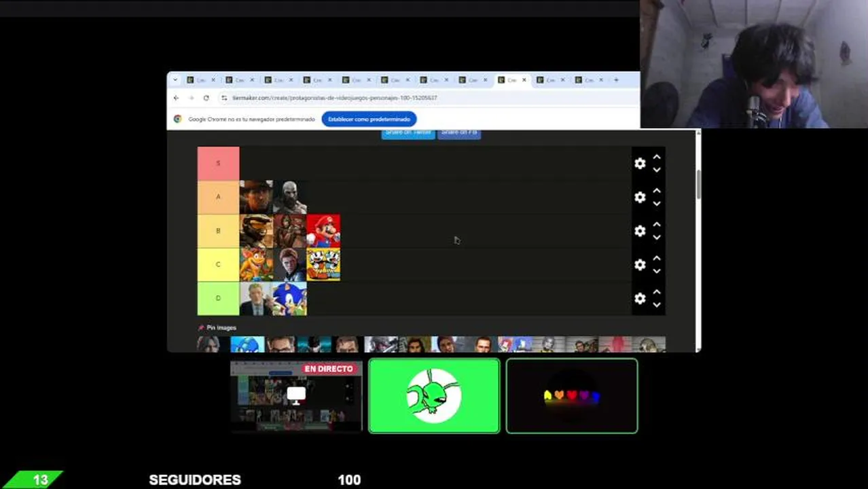
Task: Select Cuphead image in C tier
Action: coord(324,265)
